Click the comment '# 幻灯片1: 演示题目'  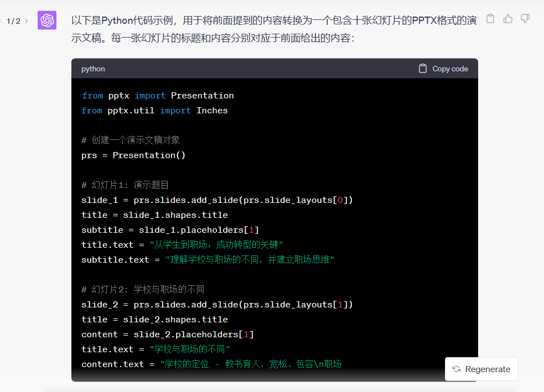pyautogui.click(x=125, y=185)
